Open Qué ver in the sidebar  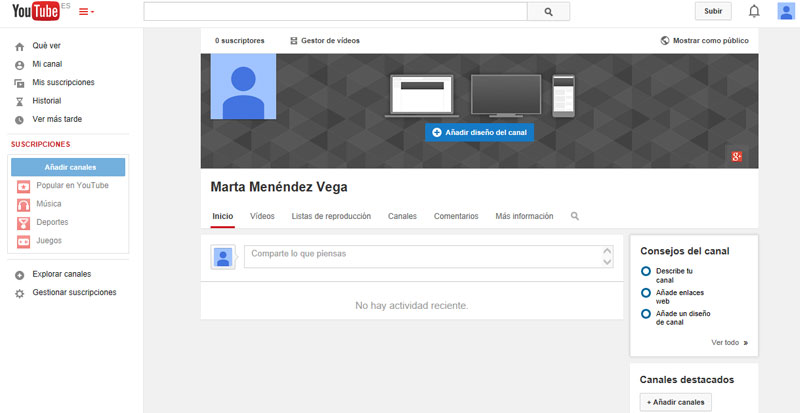click(x=46, y=45)
